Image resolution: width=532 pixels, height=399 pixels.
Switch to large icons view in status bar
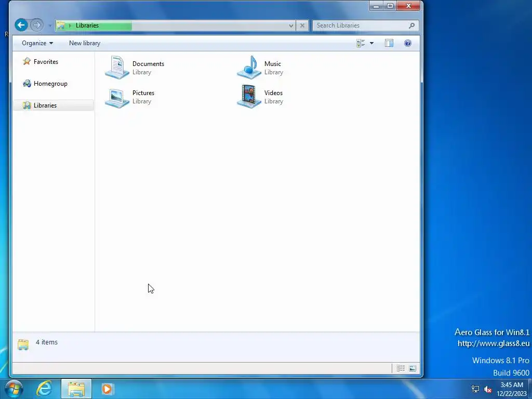coord(413,368)
